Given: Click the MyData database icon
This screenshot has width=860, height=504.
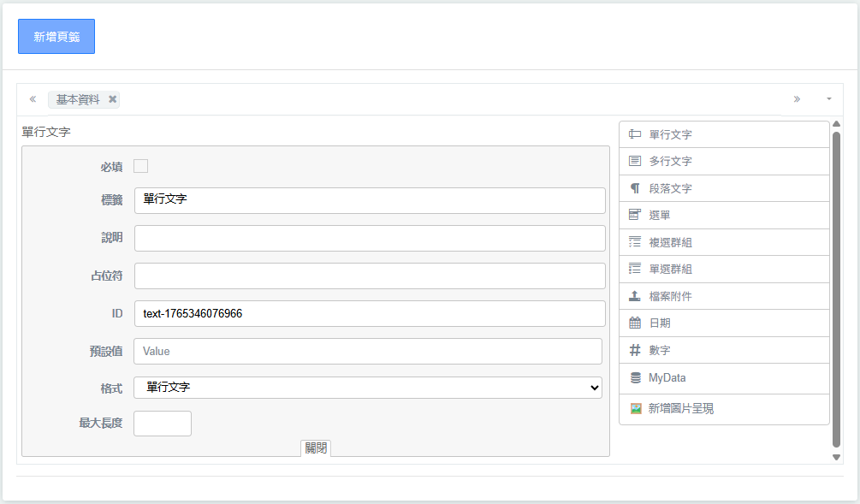Looking at the screenshot, I should pyautogui.click(x=635, y=377).
